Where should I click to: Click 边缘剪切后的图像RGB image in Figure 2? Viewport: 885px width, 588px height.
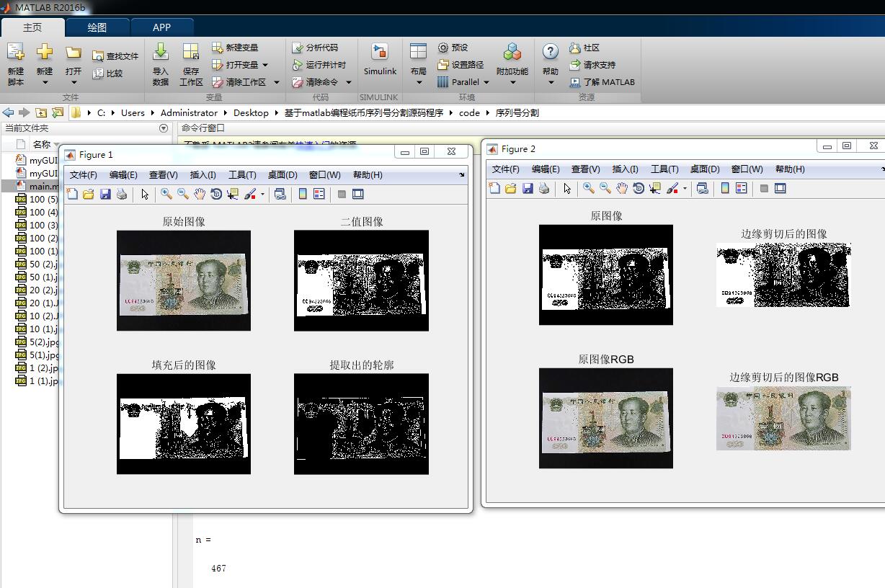click(x=783, y=418)
